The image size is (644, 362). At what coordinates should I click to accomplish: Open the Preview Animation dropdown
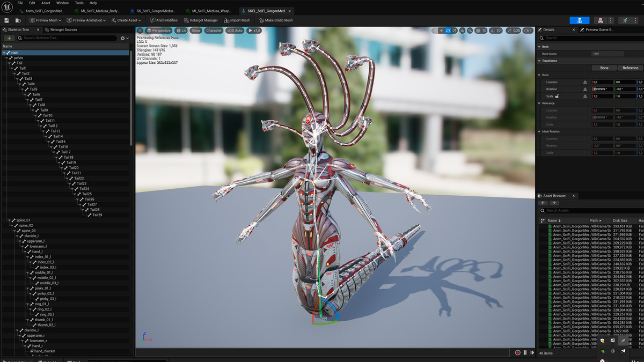(x=87, y=20)
